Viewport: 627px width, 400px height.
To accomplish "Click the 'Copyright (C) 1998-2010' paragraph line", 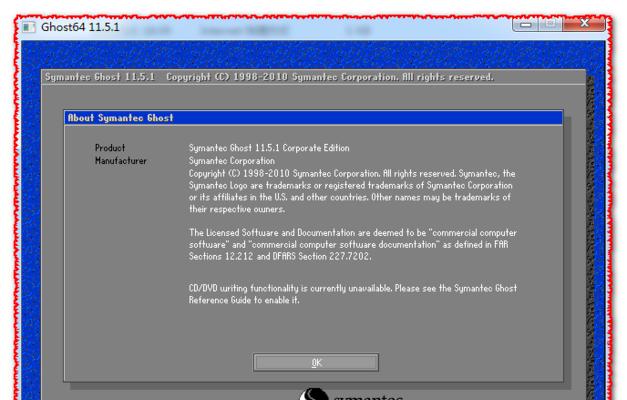I will (x=352, y=174).
